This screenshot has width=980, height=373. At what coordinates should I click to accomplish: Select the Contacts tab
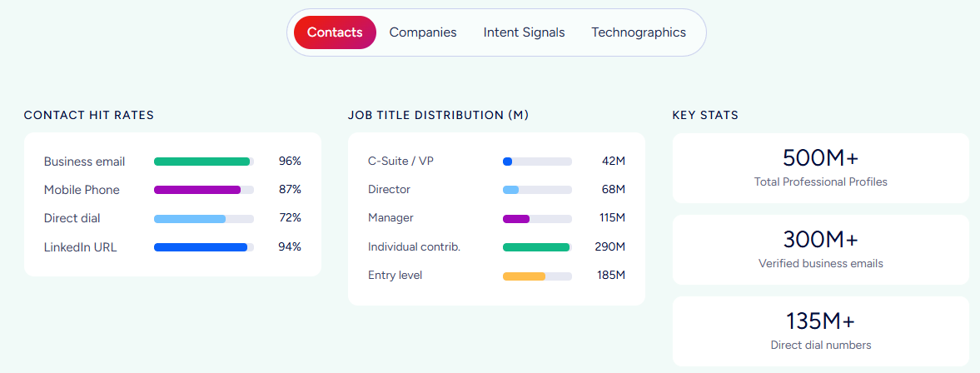click(335, 32)
